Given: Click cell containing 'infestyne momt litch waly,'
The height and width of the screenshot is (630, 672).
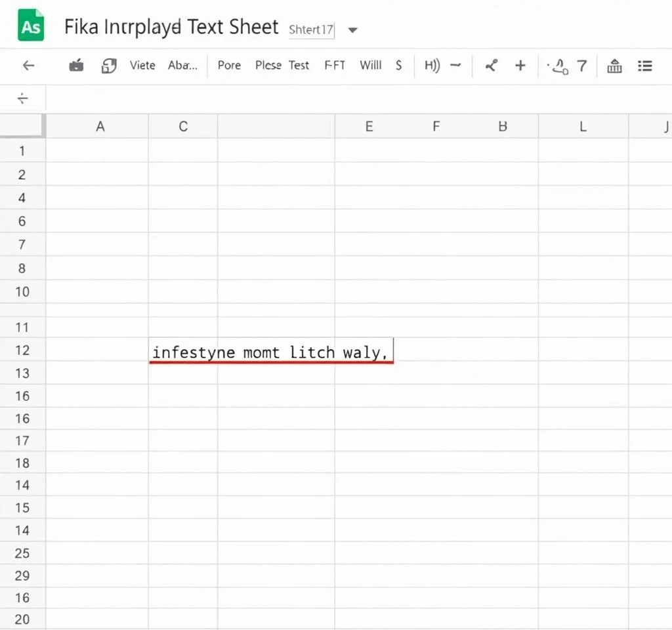Looking at the screenshot, I should pos(271,350).
